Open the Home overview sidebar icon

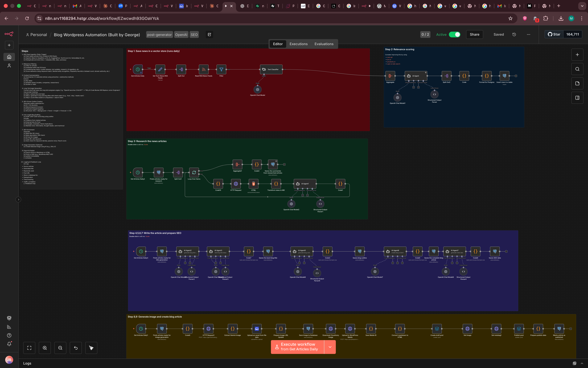[x=9, y=57]
